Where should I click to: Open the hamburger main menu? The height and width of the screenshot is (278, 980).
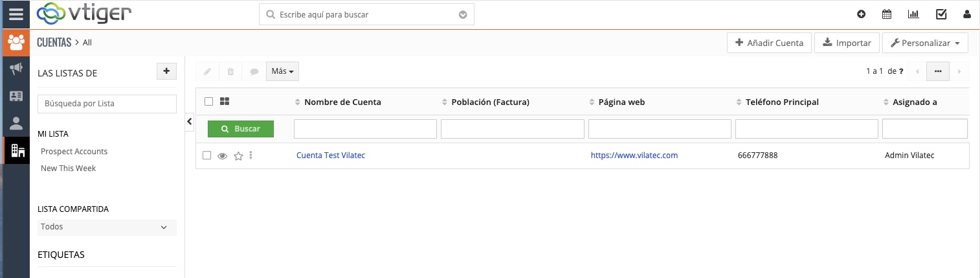coord(16,14)
